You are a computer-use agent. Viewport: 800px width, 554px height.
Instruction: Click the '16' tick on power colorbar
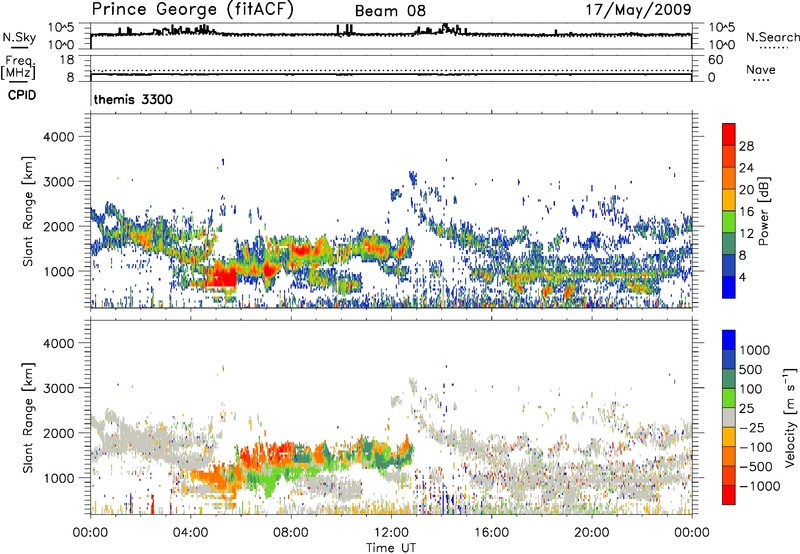click(x=746, y=212)
